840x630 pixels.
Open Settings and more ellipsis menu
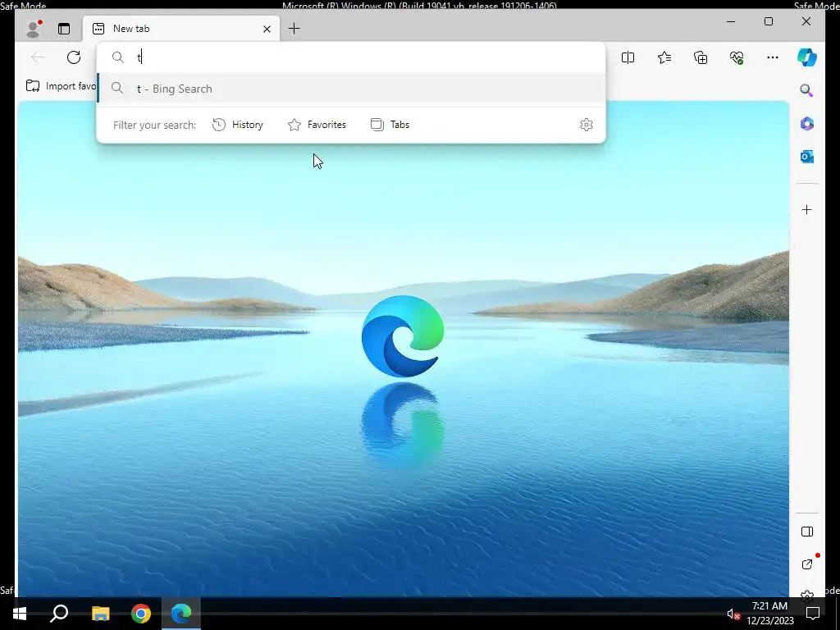(773, 57)
